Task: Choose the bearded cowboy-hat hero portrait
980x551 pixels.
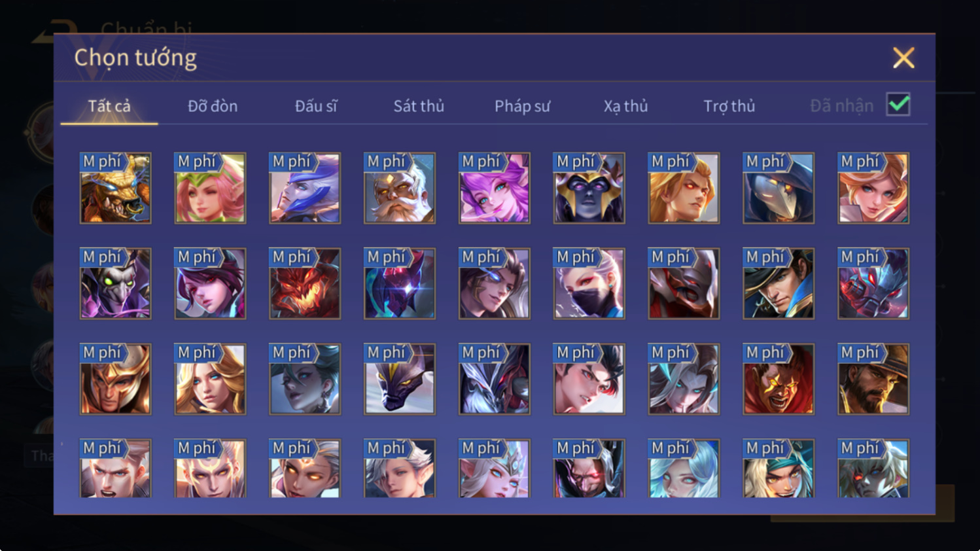Action: [x=873, y=379]
